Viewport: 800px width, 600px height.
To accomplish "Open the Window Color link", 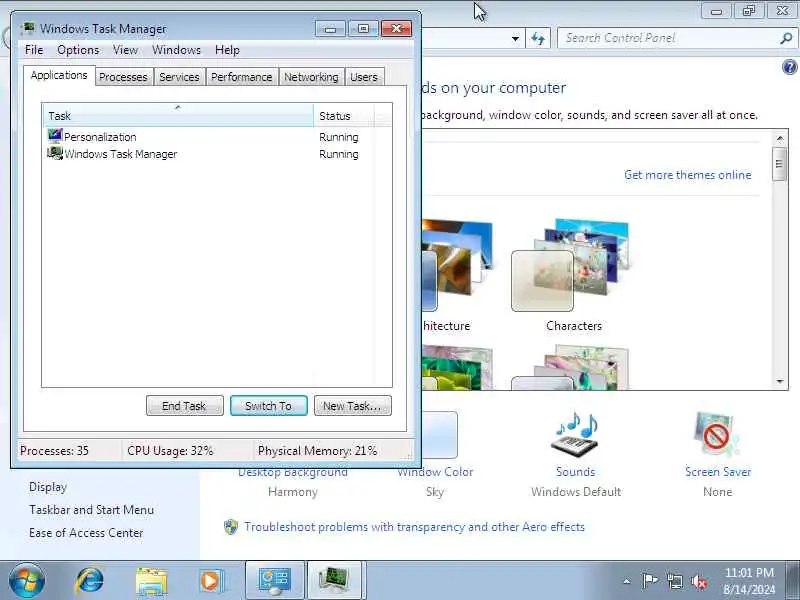I will tap(435, 472).
